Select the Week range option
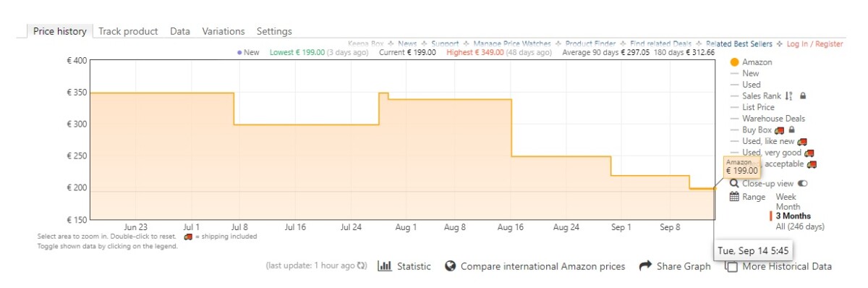This screenshot has width=868, height=288. tap(786, 197)
